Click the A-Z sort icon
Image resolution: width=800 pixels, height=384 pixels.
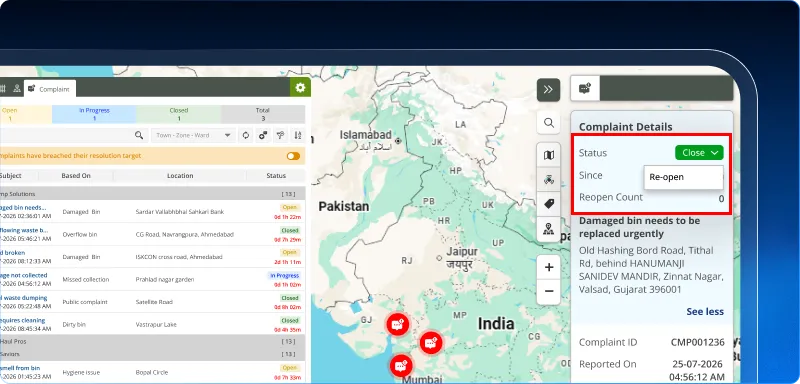[298, 136]
